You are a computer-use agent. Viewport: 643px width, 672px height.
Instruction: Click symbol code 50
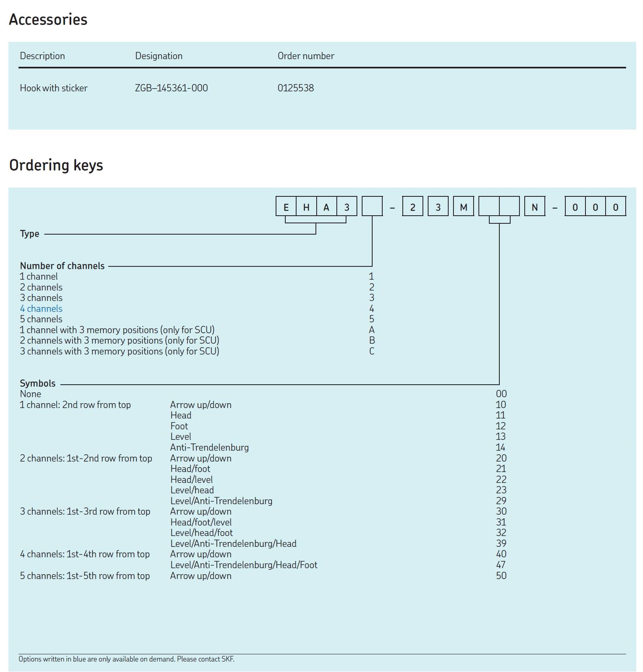(501, 576)
